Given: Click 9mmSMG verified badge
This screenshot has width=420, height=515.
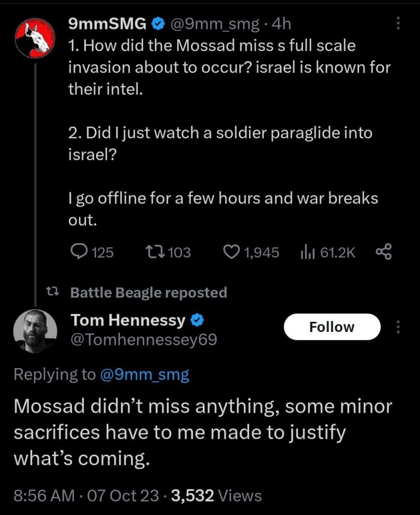Looking at the screenshot, I should click(159, 23).
